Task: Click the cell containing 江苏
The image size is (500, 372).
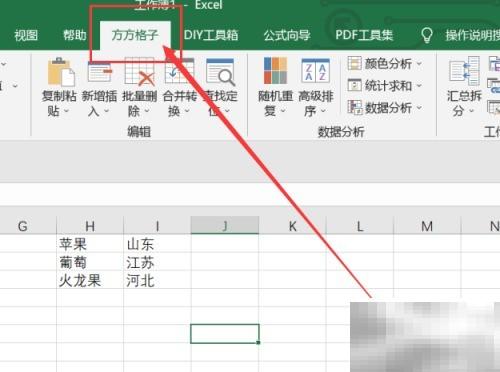Action: click(x=157, y=262)
